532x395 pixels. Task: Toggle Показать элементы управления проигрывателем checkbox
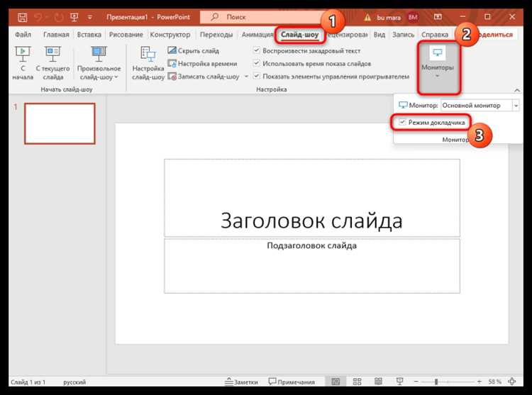(x=257, y=77)
